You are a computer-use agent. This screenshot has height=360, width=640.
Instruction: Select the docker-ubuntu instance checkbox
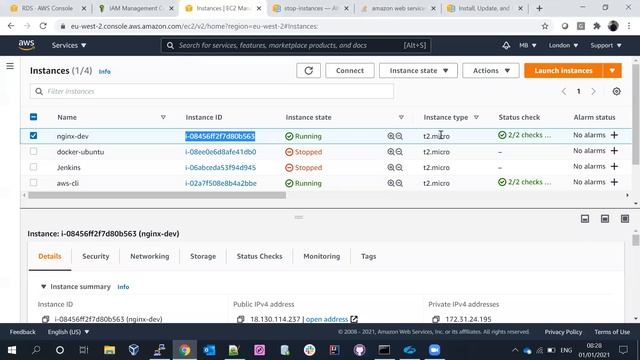click(33, 151)
